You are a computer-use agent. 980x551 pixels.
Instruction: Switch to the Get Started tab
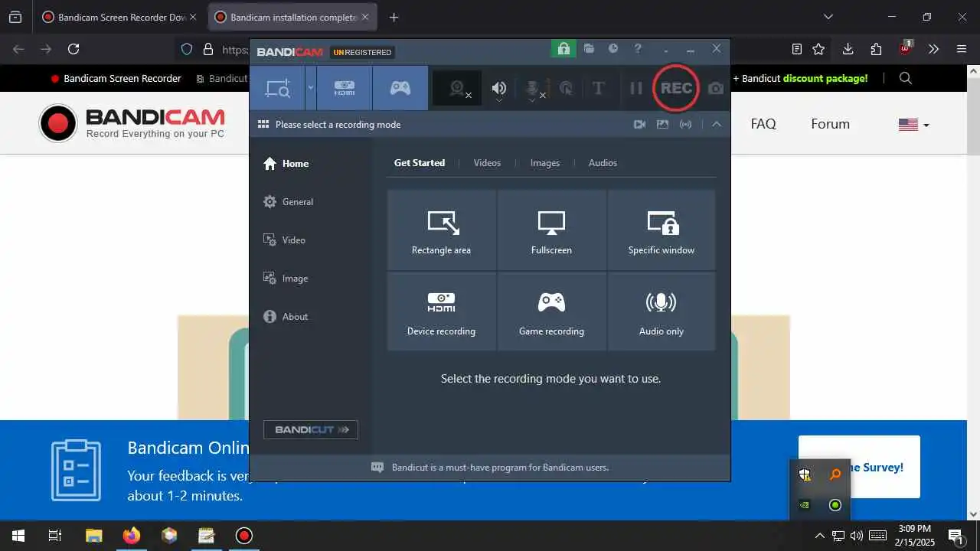[x=420, y=162]
